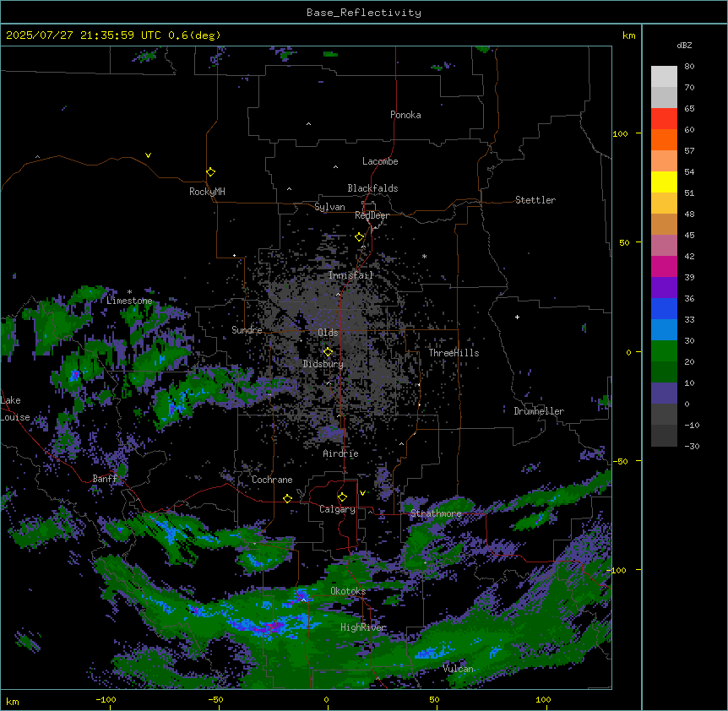Click the Okotoks town label
Screen dimensions: 728x711
pyautogui.click(x=348, y=591)
